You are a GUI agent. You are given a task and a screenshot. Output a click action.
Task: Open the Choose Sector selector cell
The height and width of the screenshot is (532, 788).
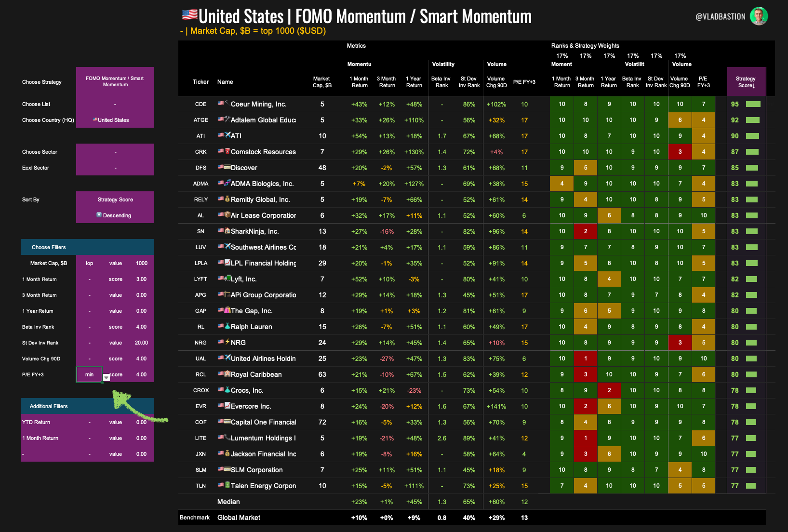point(115,152)
